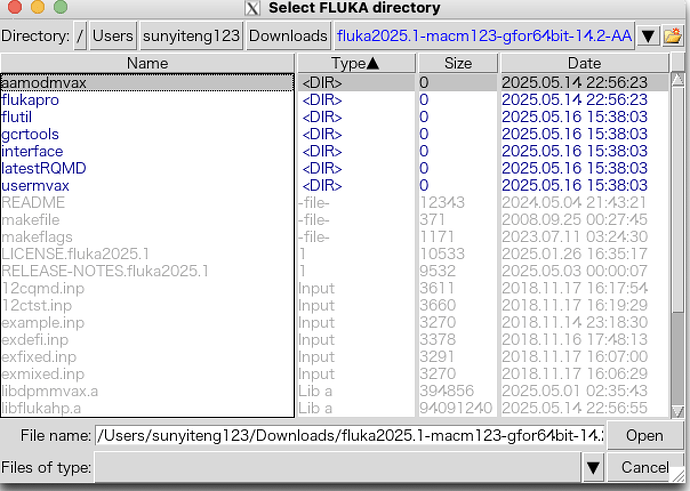Sort by the Name column header
The width and height of the screenshot is (690, 491).
tap(147, 63)
